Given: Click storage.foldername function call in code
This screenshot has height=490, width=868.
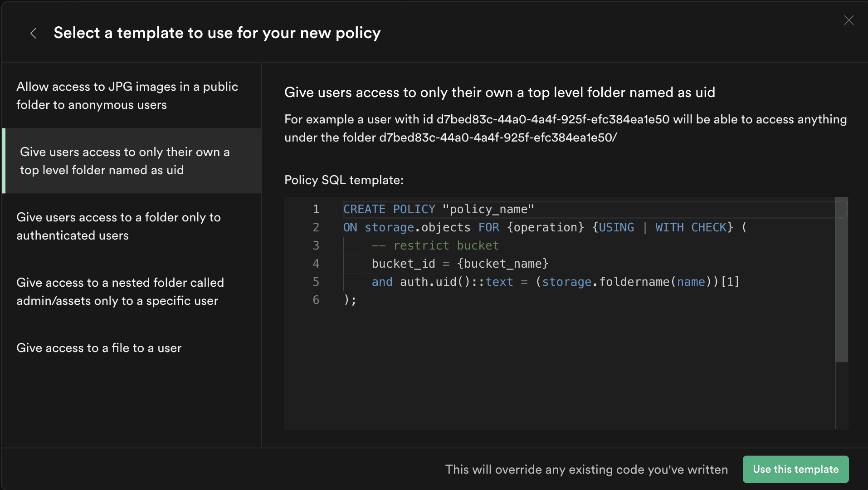Looking at the screenshot, I should pos(605,282).
